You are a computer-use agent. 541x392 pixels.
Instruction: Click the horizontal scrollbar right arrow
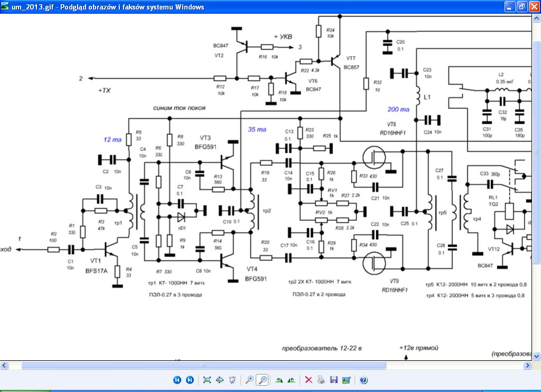(527, 366)
